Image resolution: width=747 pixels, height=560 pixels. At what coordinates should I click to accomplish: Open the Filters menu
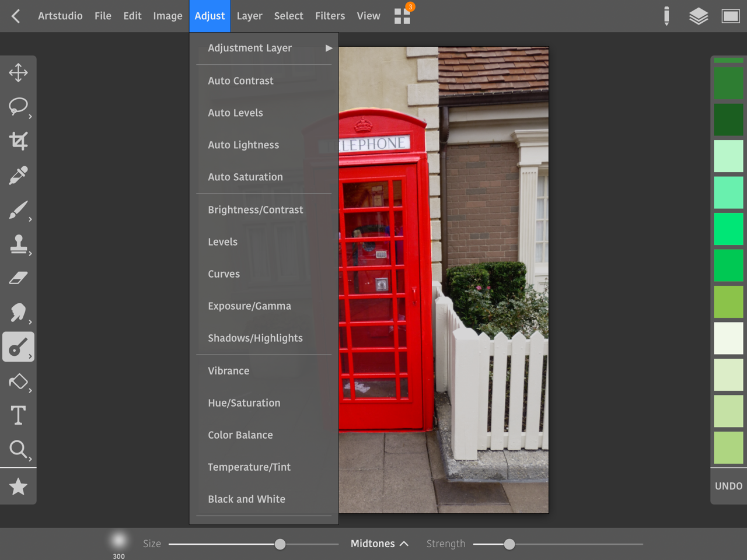click(x=330, y=16)
